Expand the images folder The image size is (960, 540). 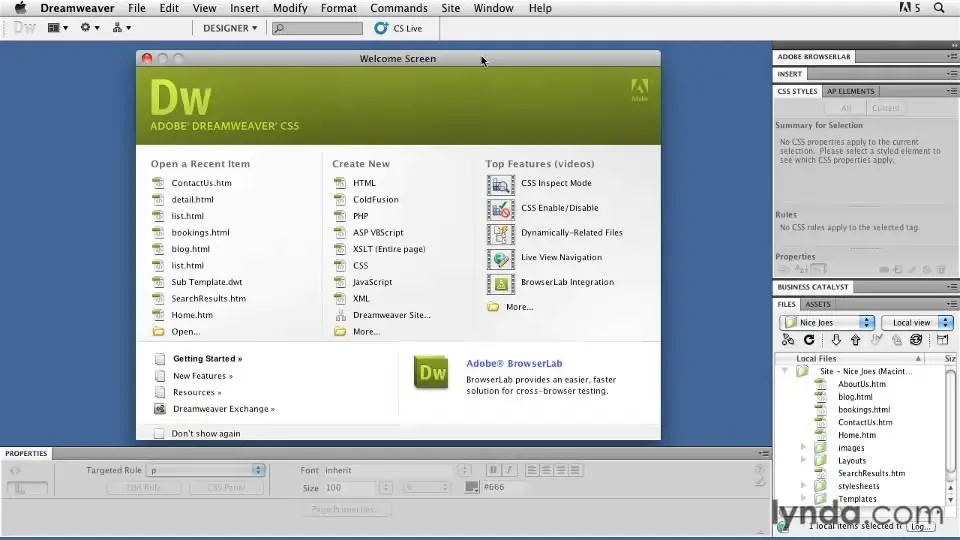tap(803, 447)
